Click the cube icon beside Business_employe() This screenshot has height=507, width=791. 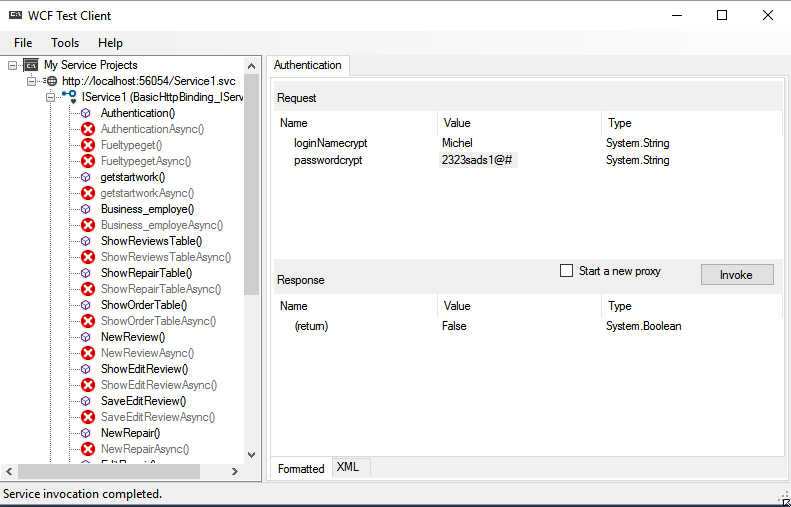pyautogui.click(x=86, y=209)
